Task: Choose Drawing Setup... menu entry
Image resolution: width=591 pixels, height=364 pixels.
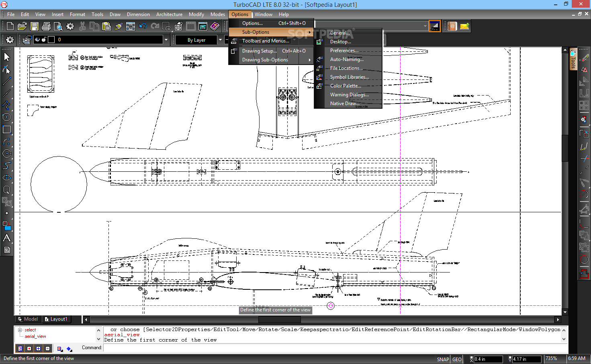Action: pos(271,51)
